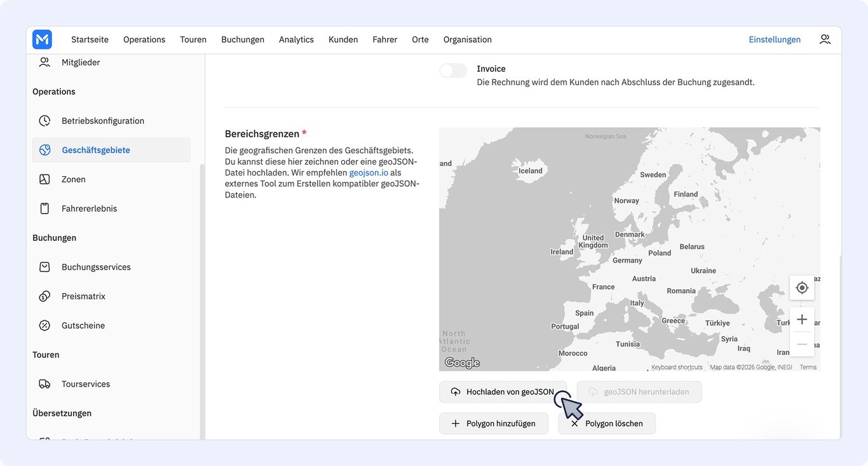Click geoJSON herunterladen button
The width and height of the screenshot is (868, 466).
[x=639, y=392]
